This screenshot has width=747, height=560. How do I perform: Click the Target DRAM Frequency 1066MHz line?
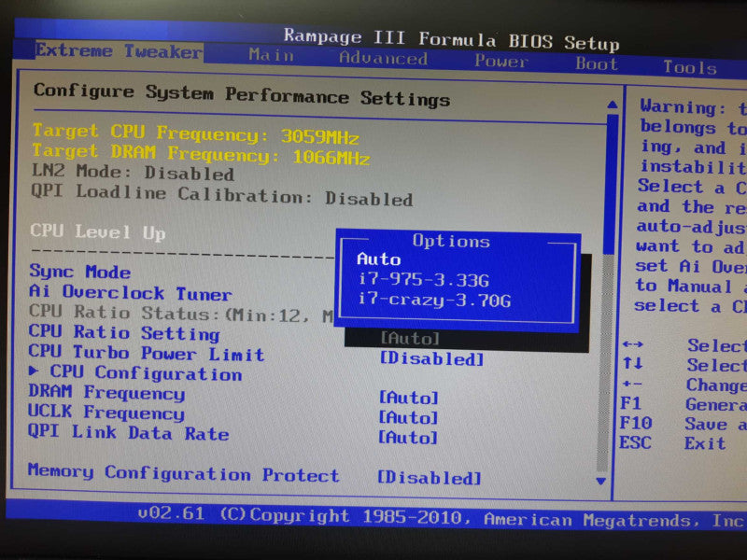coord(201,154)
